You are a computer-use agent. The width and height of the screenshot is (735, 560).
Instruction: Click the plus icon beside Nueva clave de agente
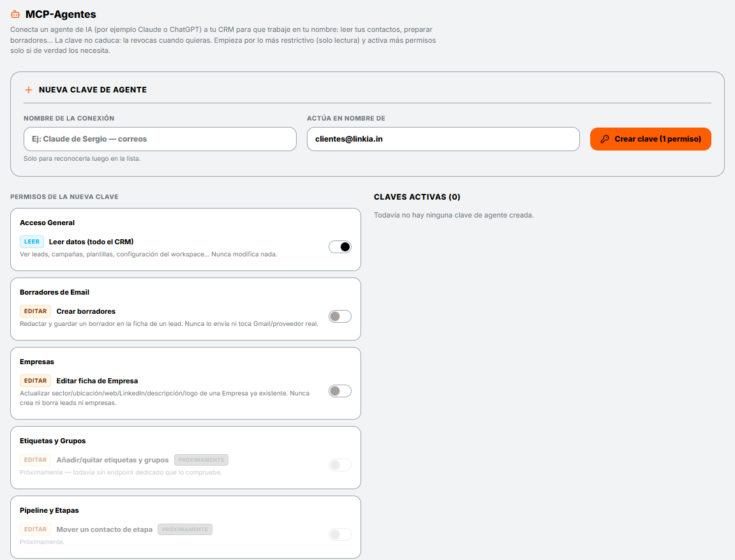point(29,89)
